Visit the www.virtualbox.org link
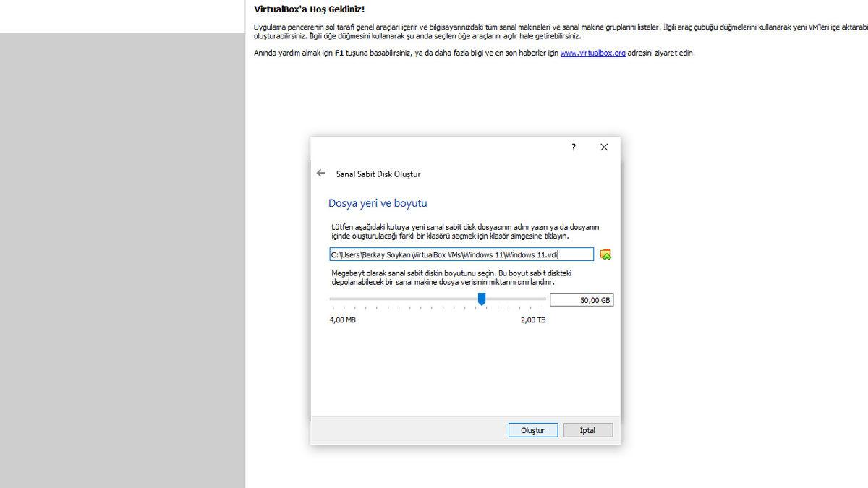Viewport: 868px width, 488px height. [x=593, y=52]
